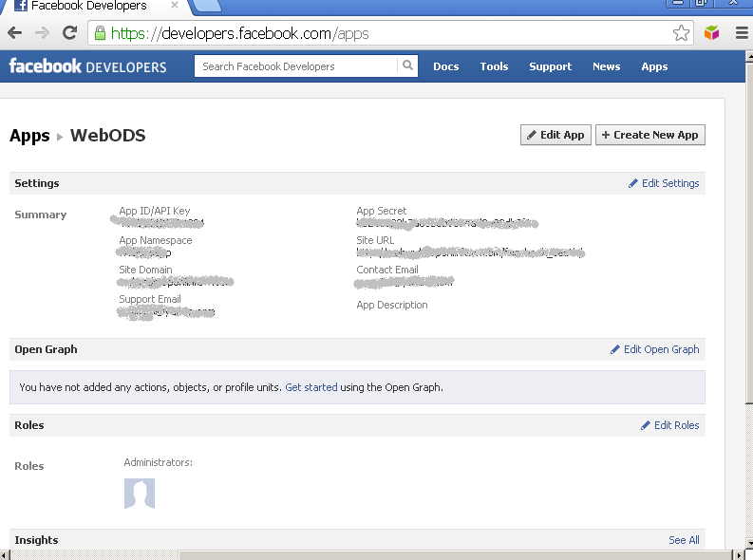Click the browser back arrow
Viewport: 753px width, 560px height.
coord(14,33)
